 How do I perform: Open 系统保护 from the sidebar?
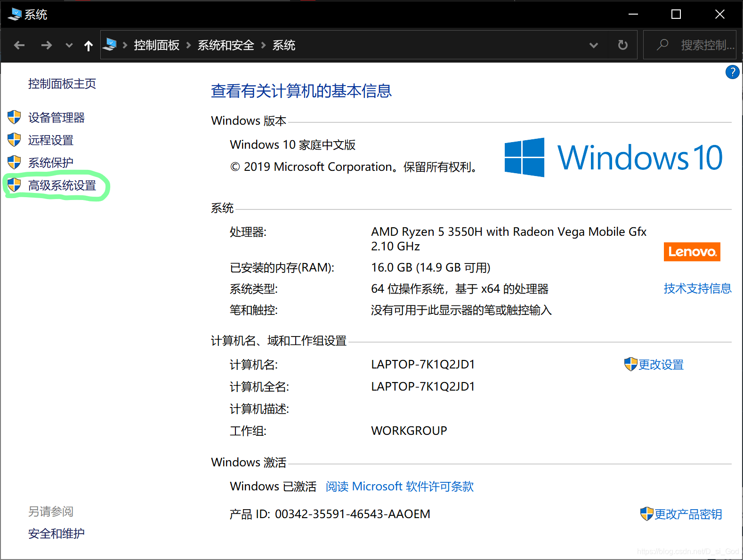tap(51, 163)
